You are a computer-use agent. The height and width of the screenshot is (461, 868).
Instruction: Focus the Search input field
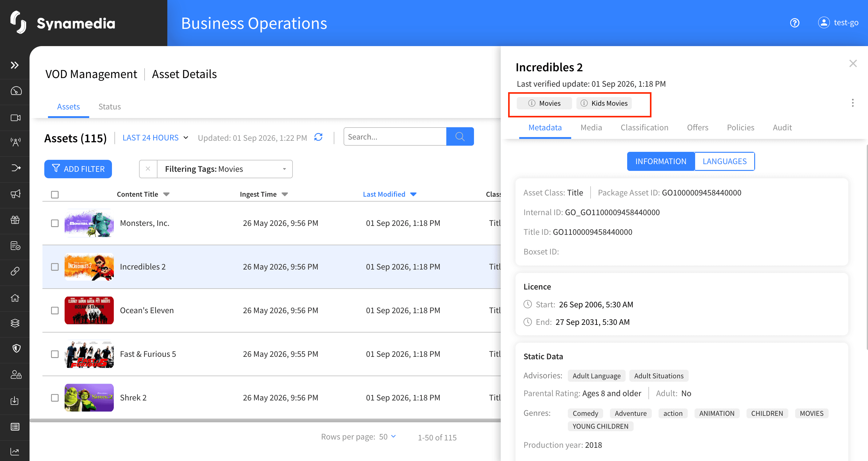395,136
